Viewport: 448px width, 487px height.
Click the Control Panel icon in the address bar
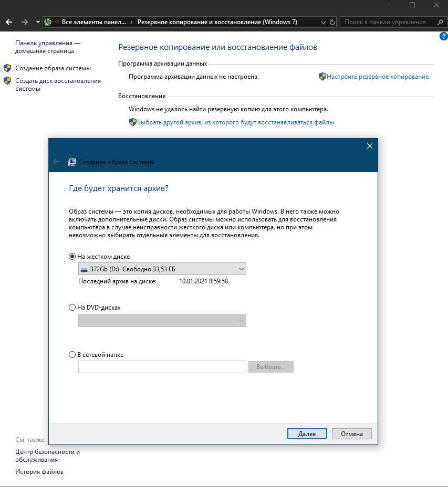tap(48, 22)
